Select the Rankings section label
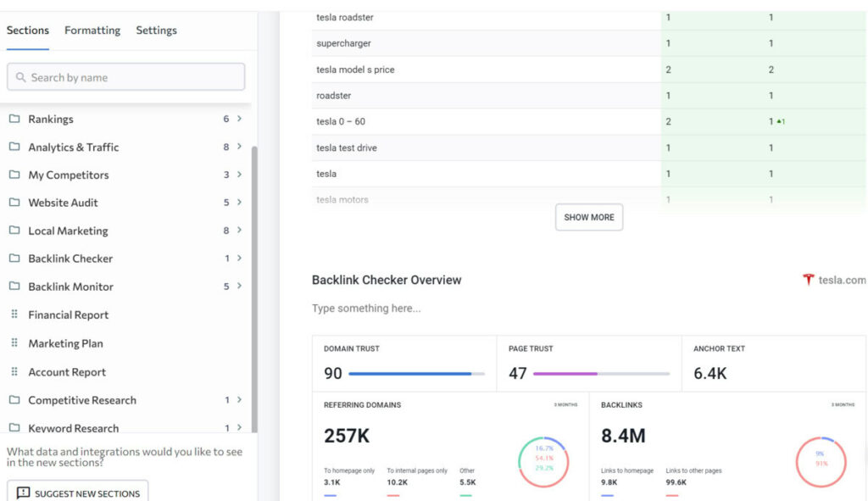The image size is (868, 501). tap(51, 119)
